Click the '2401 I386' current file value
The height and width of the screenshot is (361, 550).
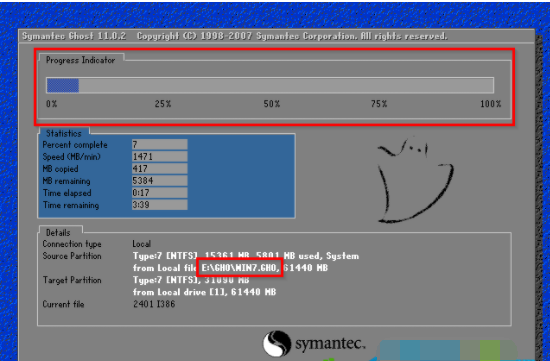tap(154, 304)
